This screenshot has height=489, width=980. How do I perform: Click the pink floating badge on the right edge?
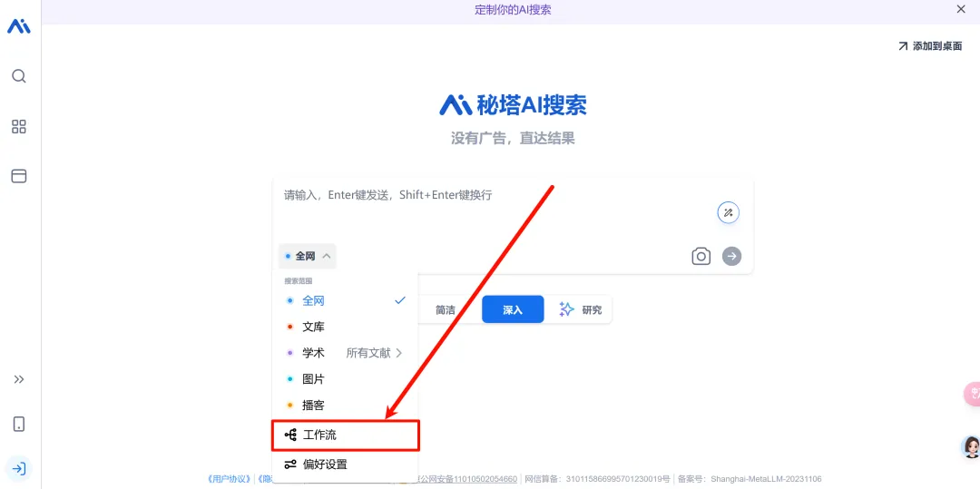(972, 395)
